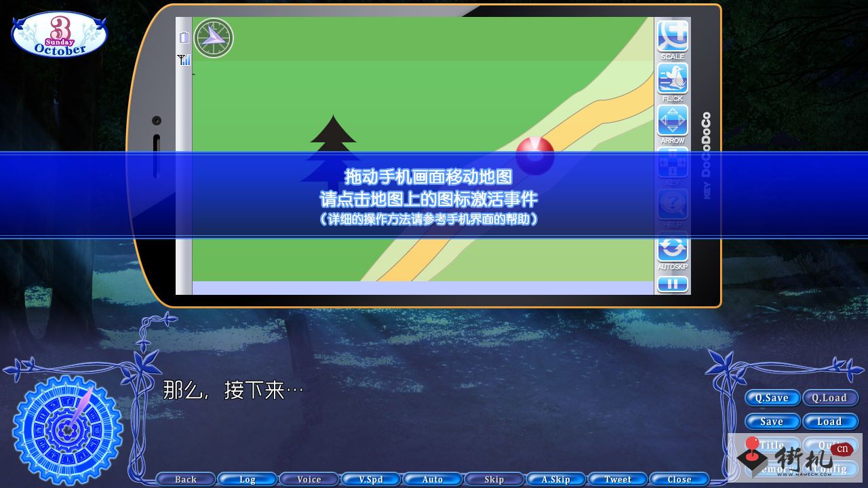This screenshot has width=868, height=488.
Task: Close the message window via Close button
Action: coord(679,479)
